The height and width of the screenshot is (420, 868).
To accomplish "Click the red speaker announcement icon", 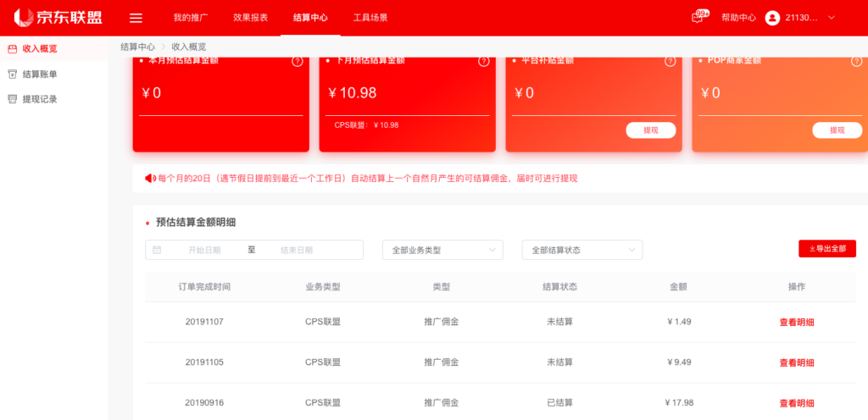I will (x=151, y=179).
